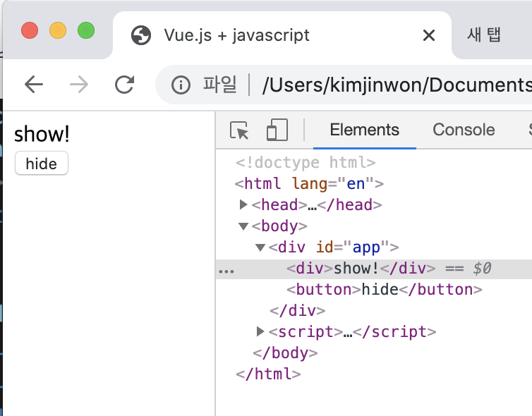Collapse the div id="app" node

point(260,247)
